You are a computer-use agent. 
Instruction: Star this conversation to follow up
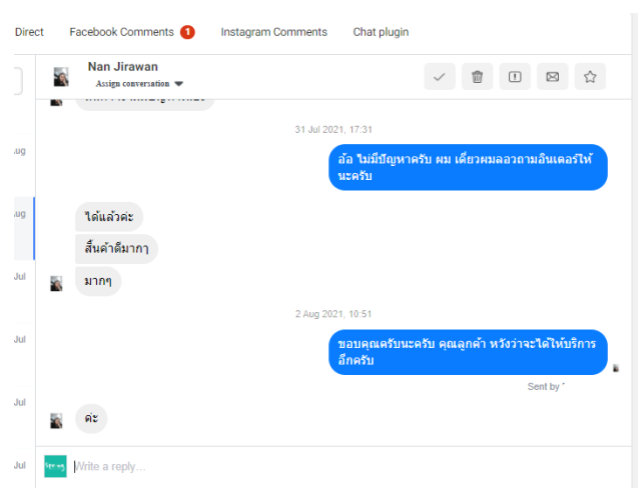(590, 77)
